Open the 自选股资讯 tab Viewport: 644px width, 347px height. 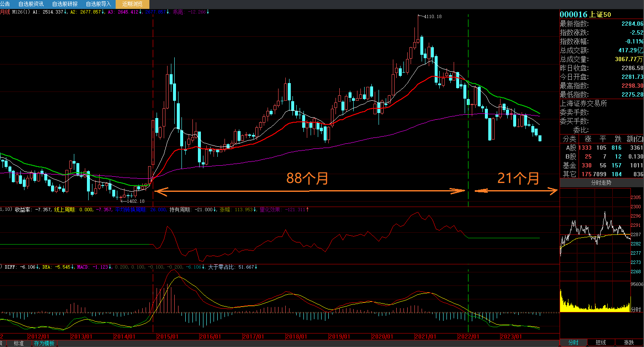click(31, 4)
